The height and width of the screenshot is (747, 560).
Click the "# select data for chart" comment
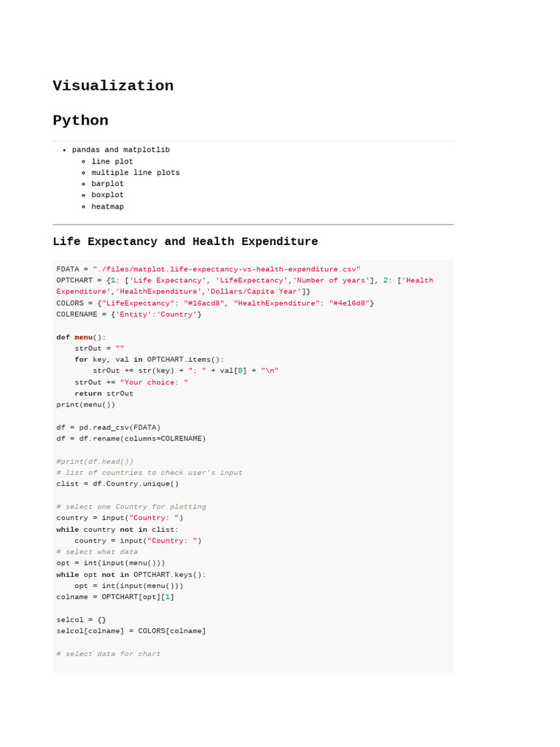click(x=109, y=654)
